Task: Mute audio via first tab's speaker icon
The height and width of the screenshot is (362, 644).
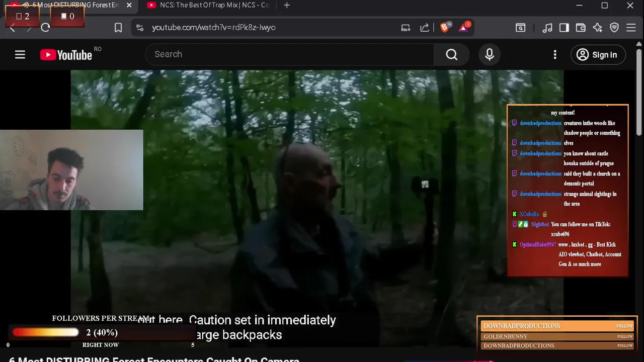Action: [25, 5]
